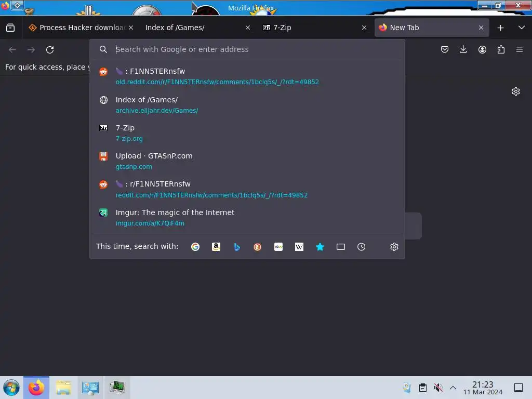Click the recycle bin tray icon
The width and height of the screenshot is (532, 399).
pos(407,388)
